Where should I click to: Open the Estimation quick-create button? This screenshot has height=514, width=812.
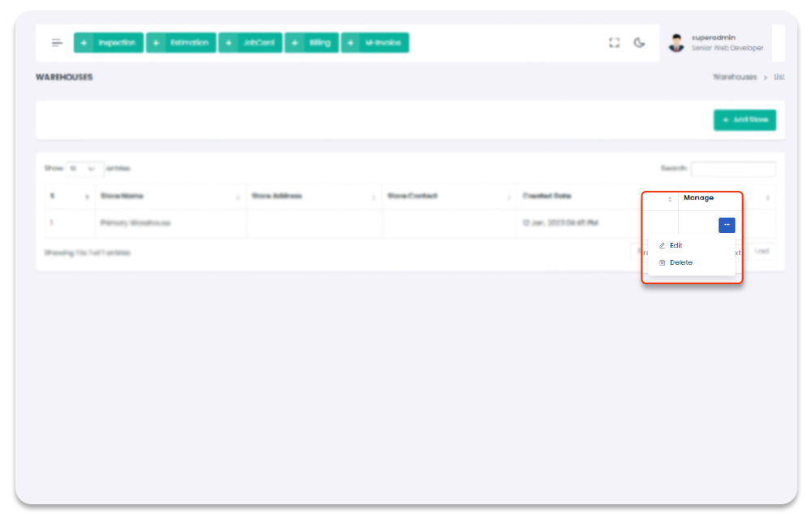coord(181,43)
